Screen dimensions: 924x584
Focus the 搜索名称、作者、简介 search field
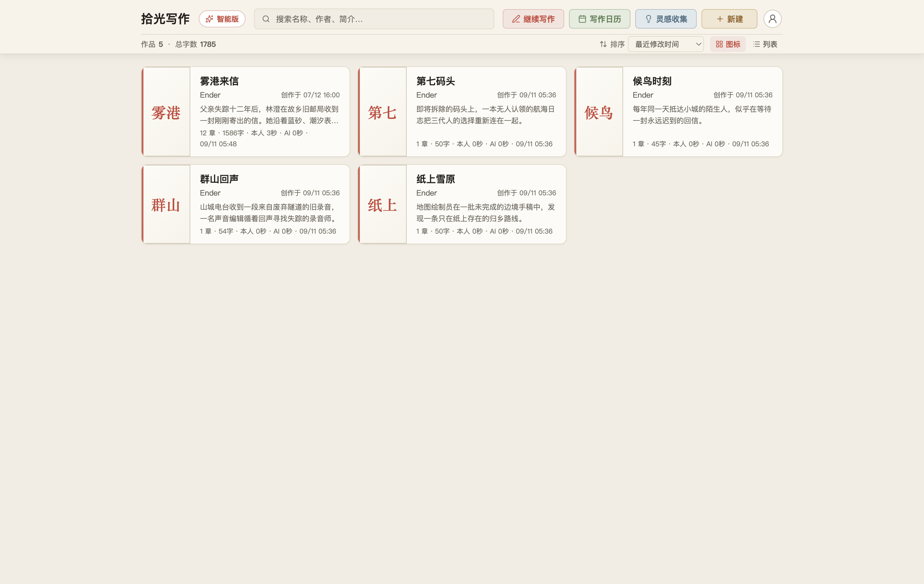(374, 19)
